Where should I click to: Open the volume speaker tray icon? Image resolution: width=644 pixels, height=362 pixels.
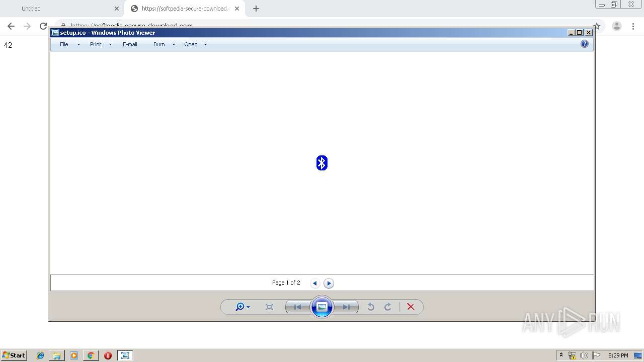point(584,355)
